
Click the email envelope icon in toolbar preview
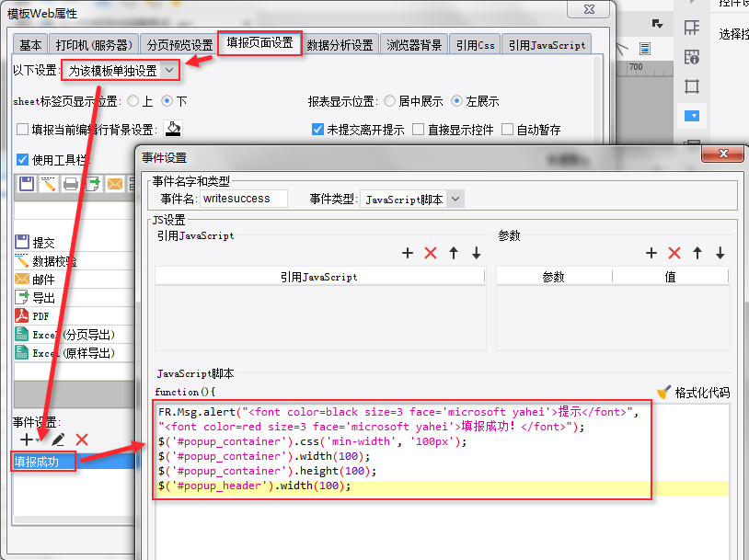115,184
